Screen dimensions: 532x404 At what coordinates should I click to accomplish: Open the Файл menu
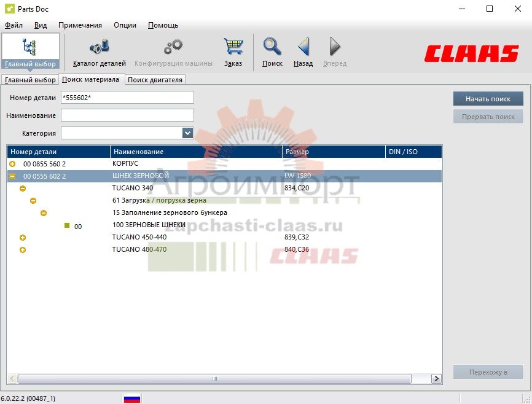click(x=14, y=25)
